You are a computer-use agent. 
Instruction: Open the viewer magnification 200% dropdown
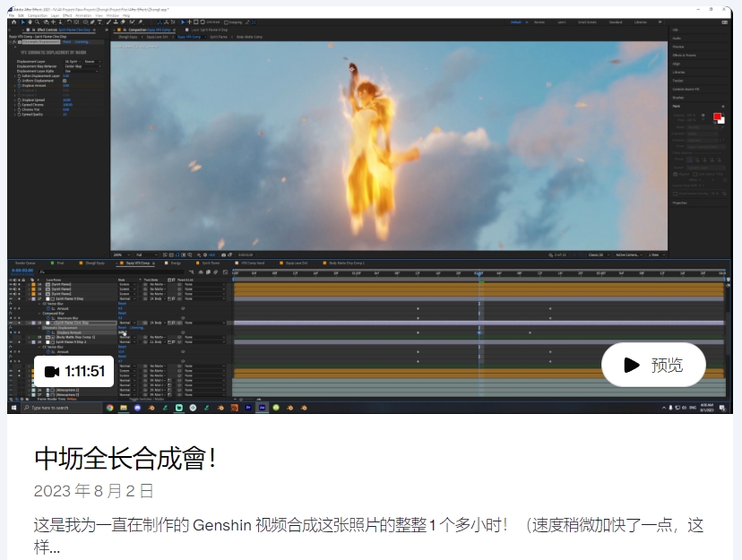tap(123, 255)
